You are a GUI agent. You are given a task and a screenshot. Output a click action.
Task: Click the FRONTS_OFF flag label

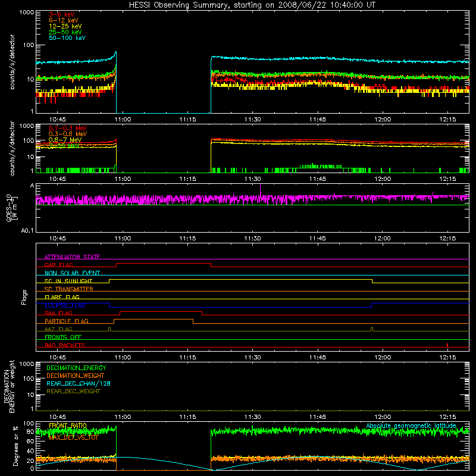(63, 337)
